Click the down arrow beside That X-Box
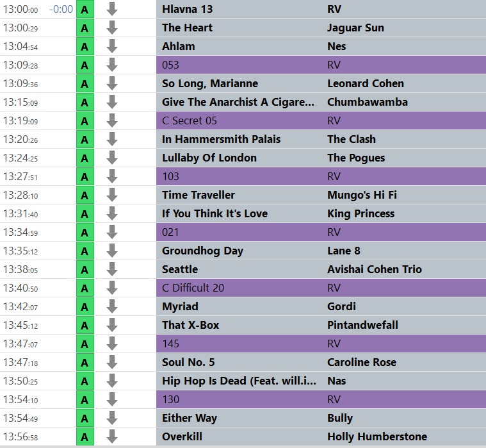The height and width of the screenshot is (448, 486). point(112,325)
